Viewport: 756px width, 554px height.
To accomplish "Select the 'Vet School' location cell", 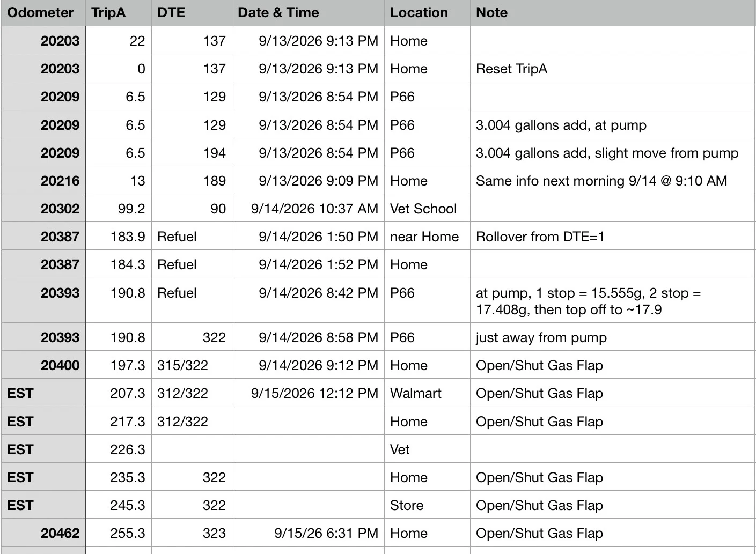I will click(427, 208).
